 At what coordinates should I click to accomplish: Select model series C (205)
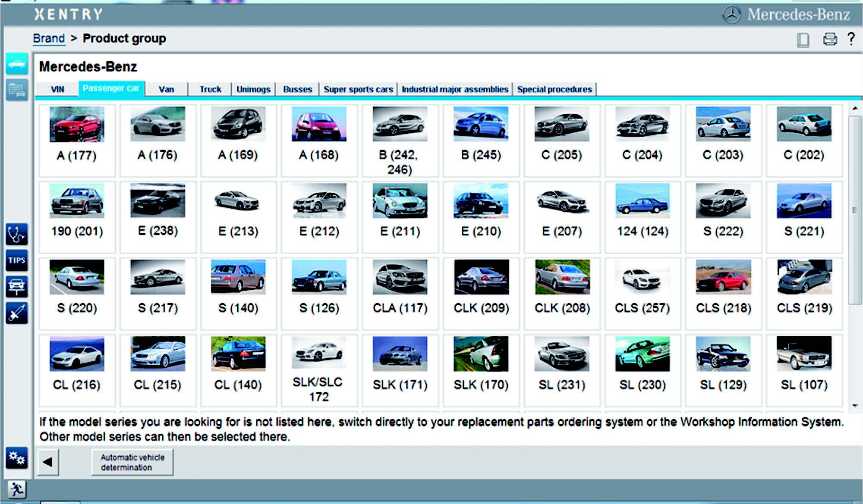point(562,141)
